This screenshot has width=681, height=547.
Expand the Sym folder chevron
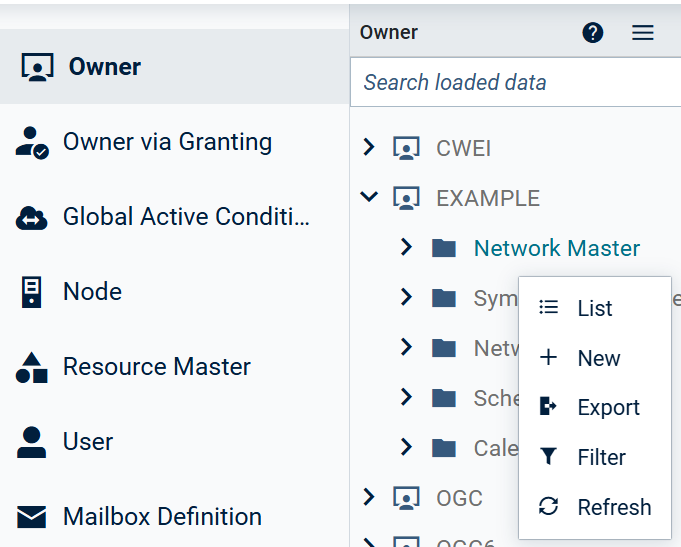click(407, 297)
